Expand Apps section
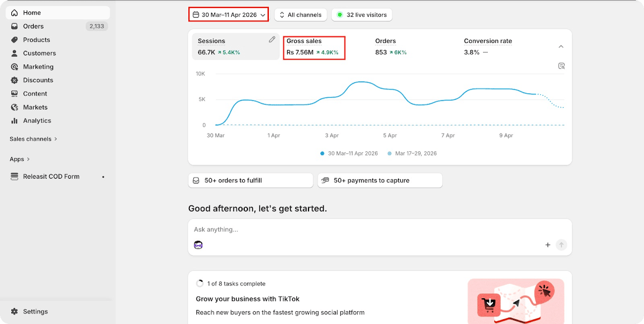This screenshot has width=644, height=324. point(20,159)
